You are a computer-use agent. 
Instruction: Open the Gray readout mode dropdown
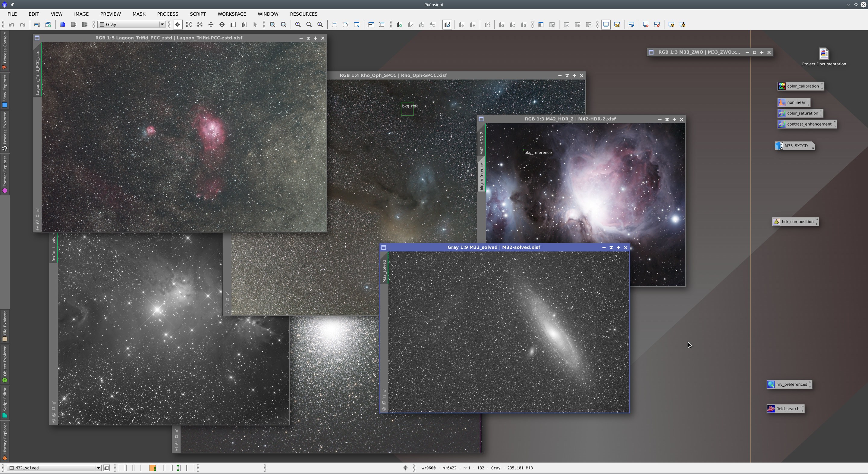tap(162, 24)
